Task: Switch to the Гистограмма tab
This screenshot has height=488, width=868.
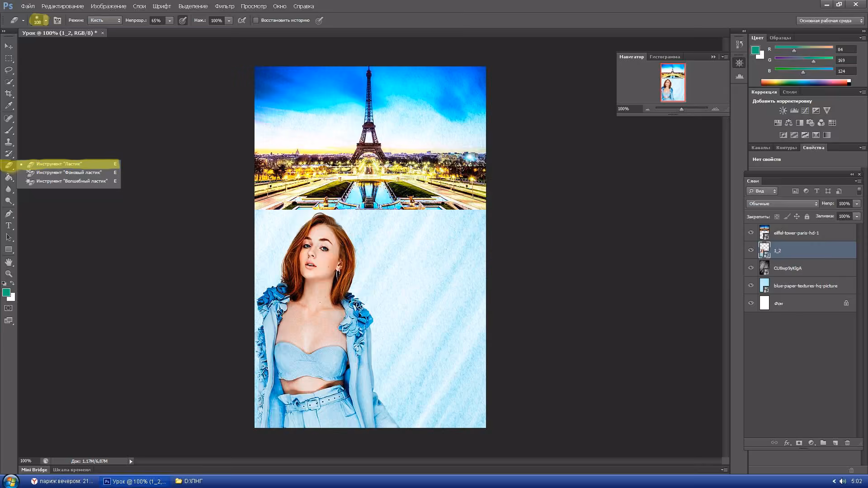Action: click(665, 57)
